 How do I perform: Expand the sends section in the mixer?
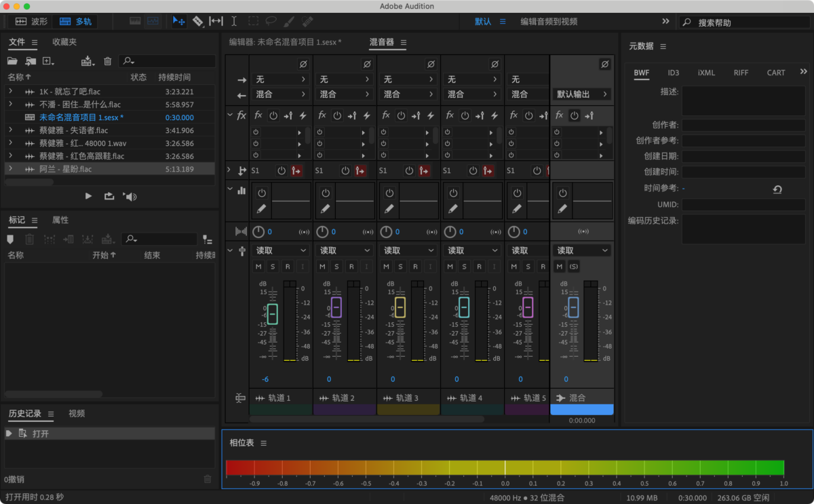(230, 170)
